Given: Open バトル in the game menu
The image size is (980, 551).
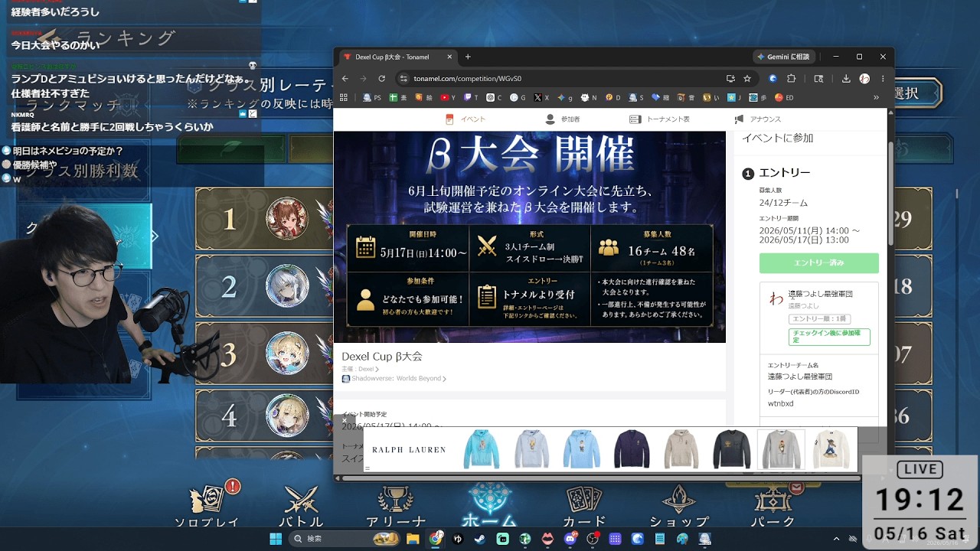Looking at the screenshot, I should [x=302, y=507].
